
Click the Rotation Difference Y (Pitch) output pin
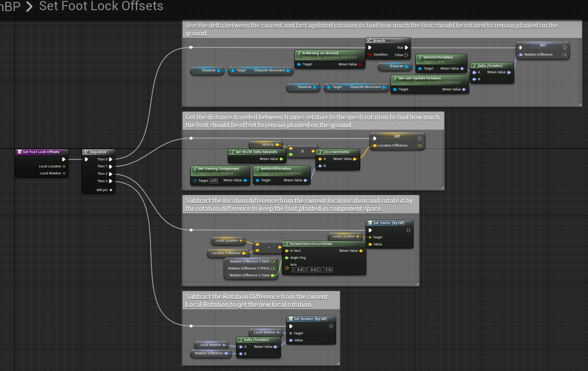coord(273,269)
